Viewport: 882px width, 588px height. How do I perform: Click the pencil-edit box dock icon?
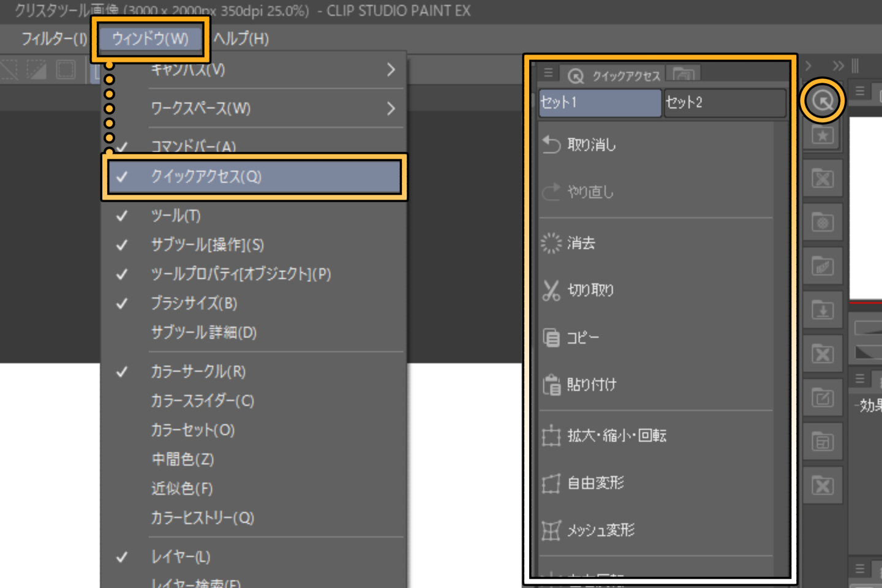tap(823, 398)
